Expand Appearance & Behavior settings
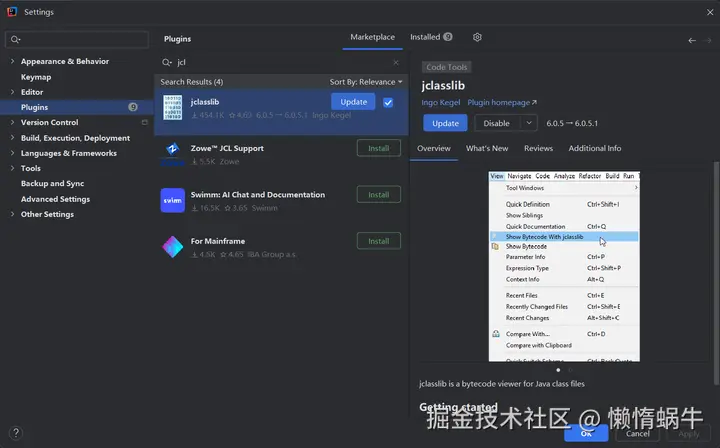 tap(12, 61)
